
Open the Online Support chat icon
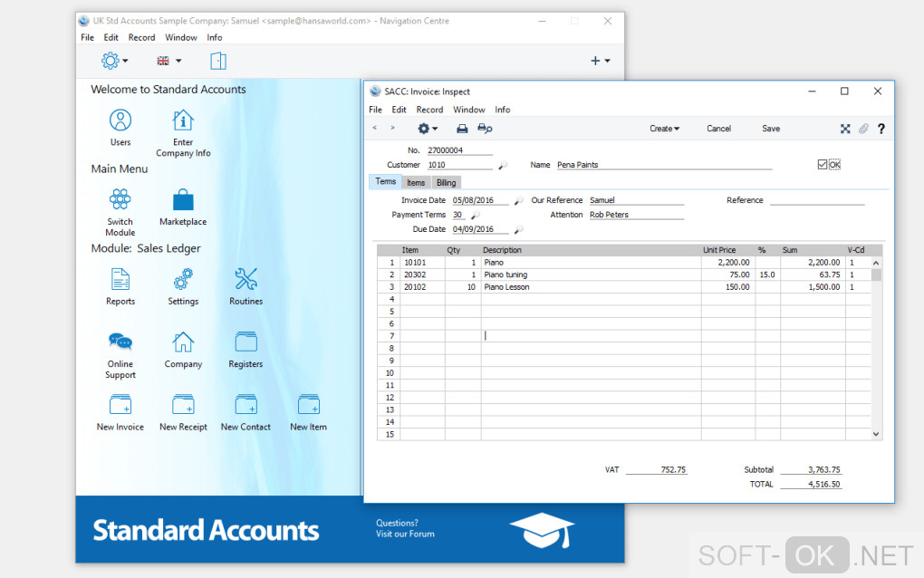(x=120, y=342)
